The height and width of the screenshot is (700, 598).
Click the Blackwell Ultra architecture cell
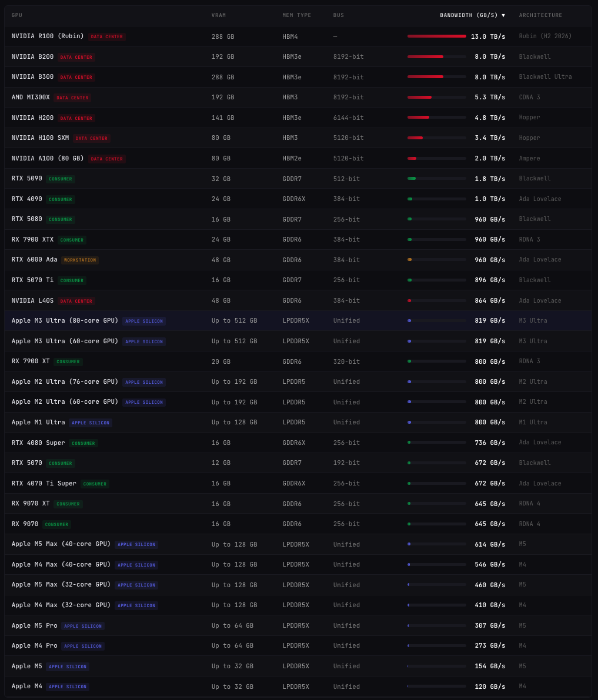click(x=545, y=77)
